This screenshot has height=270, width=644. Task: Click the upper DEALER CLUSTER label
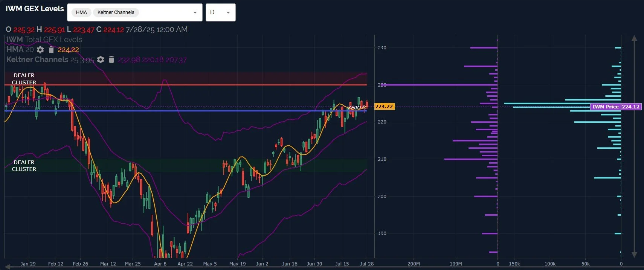pyautogui.click(x=24, y=79)
